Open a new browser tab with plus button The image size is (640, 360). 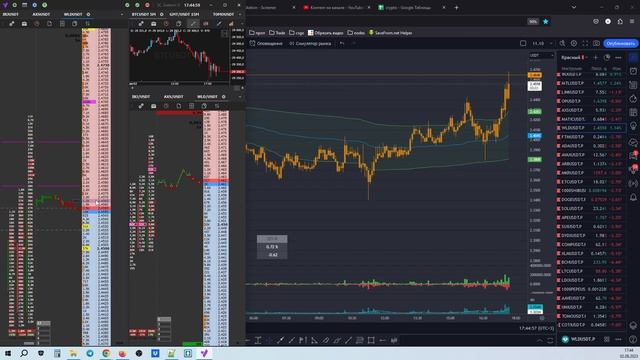(x=456, y=7)
